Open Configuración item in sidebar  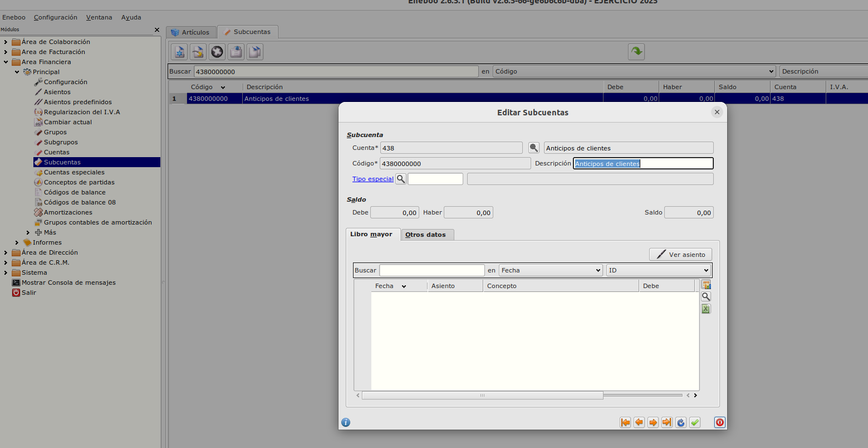[x=65, y=82]
